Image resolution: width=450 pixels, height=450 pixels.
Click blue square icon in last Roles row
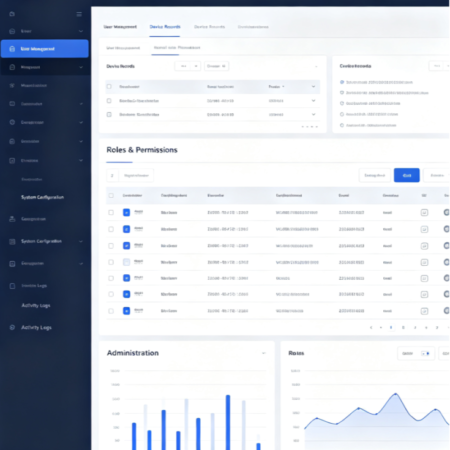point(126,311)
